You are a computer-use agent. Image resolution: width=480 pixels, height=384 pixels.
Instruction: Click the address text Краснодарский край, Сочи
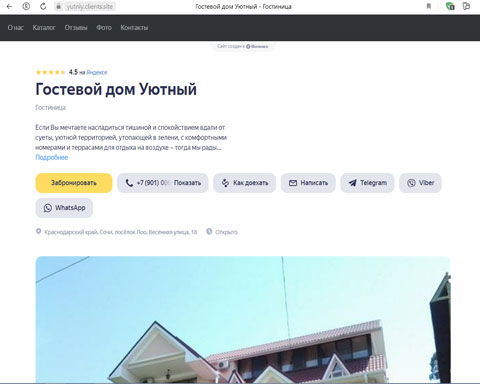click(121, 232)
